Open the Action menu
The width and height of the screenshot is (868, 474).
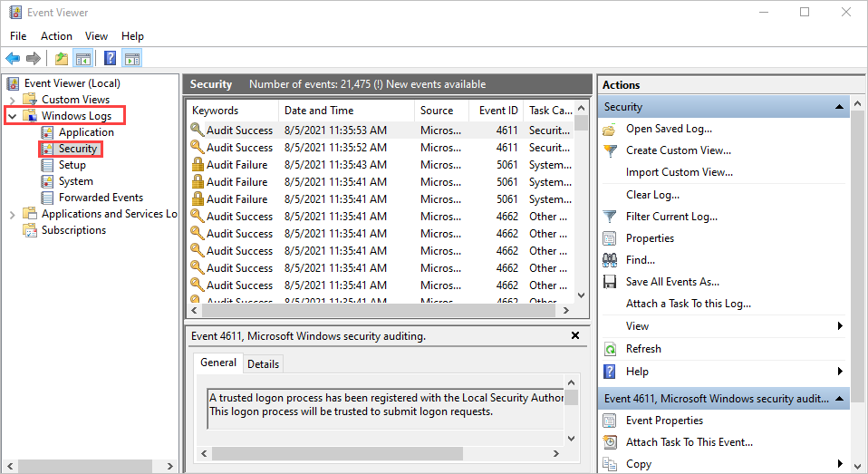click(x=56, y=36)
